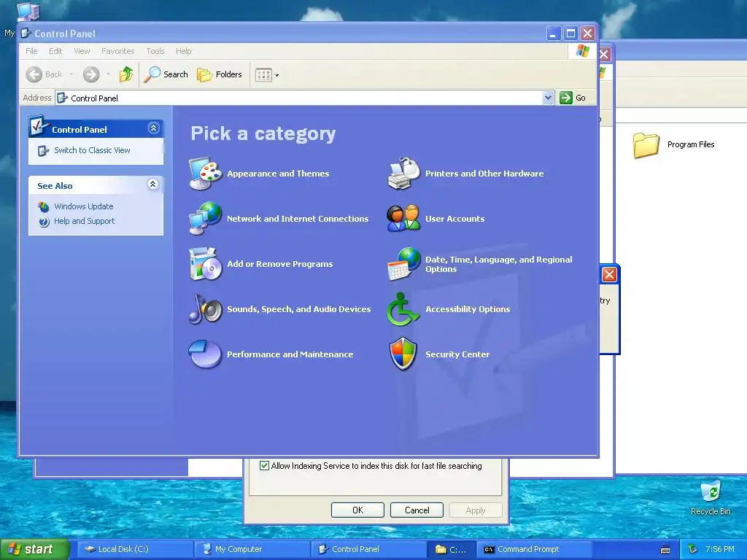Open the Program Files folder in back window
Image resolution: width=747 pixels, height=560 pixels.
tap(646, 145)
